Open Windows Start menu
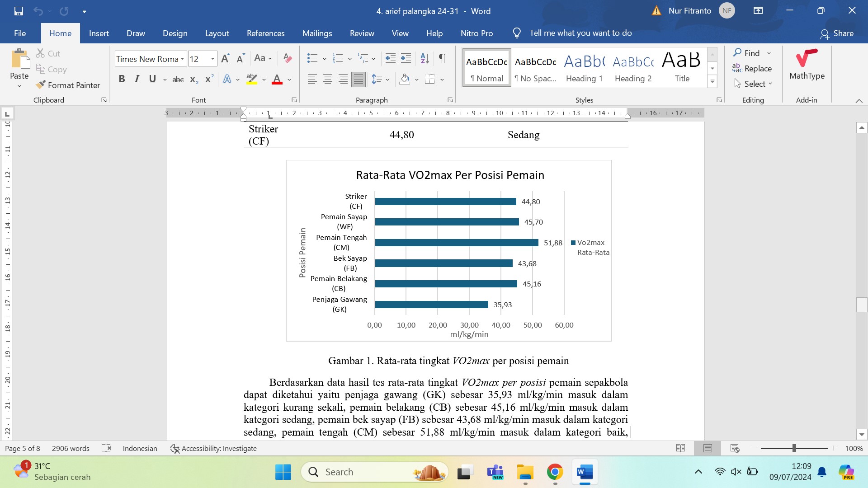This screenshot has width=868, height=488. pyautogui.click(x=283, y=472)
